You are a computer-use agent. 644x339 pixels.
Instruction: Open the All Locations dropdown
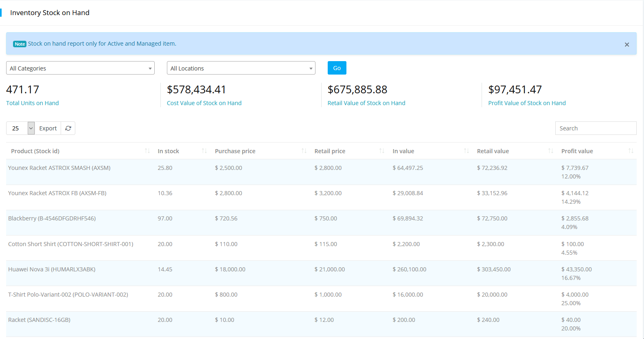(x=241, y=68)
